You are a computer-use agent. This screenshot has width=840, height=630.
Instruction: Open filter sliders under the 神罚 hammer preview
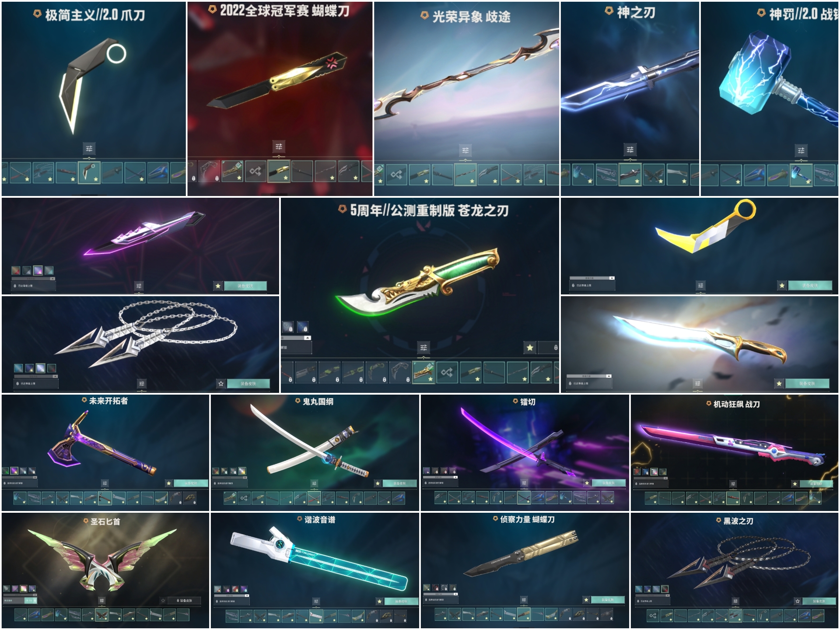click(x=801, y=150)
